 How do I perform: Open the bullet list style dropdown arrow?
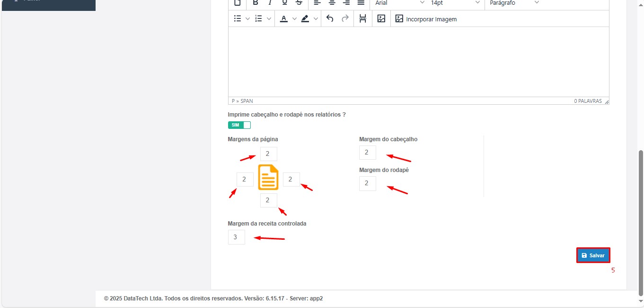point(247,19)
